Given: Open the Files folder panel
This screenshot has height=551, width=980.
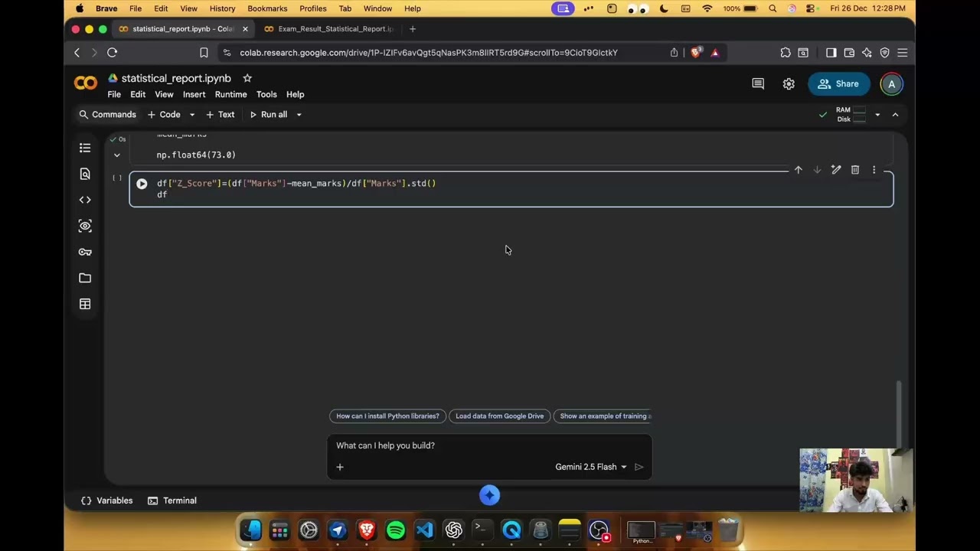Looking at the screenshot, I should pos(85,278).
